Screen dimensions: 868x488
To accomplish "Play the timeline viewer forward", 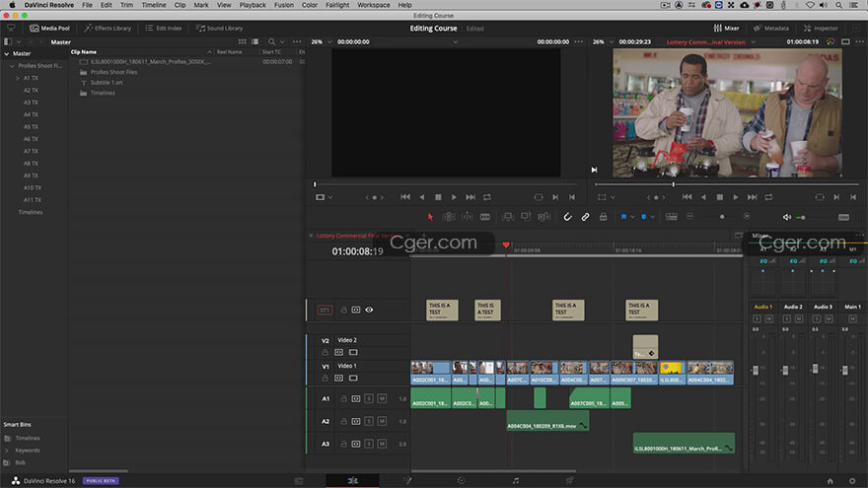I will 735,197.
